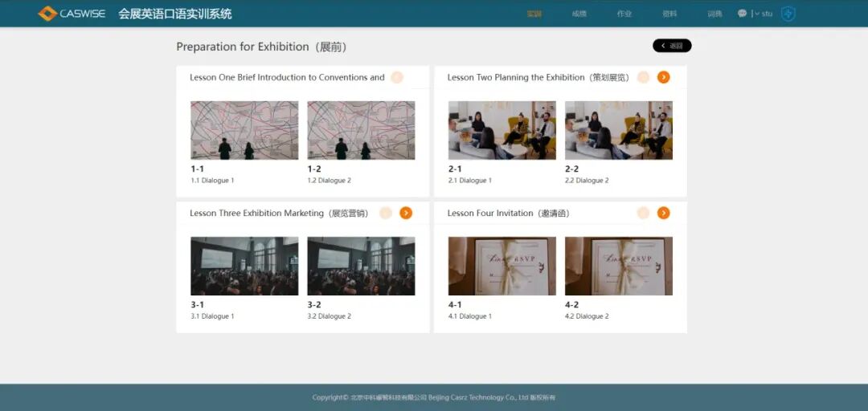Click Lesson One faded previous arrow
This screenshot has height=411, width=868.
pos(397,77)
